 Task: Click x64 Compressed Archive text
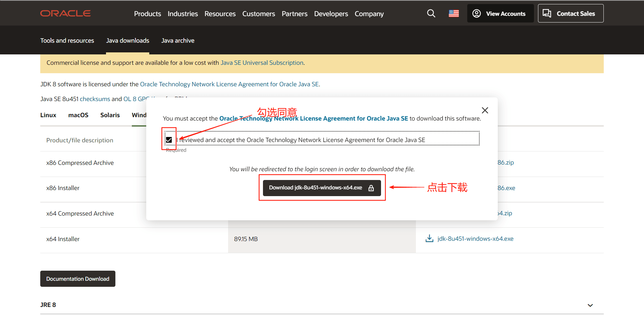pos(80,214)
